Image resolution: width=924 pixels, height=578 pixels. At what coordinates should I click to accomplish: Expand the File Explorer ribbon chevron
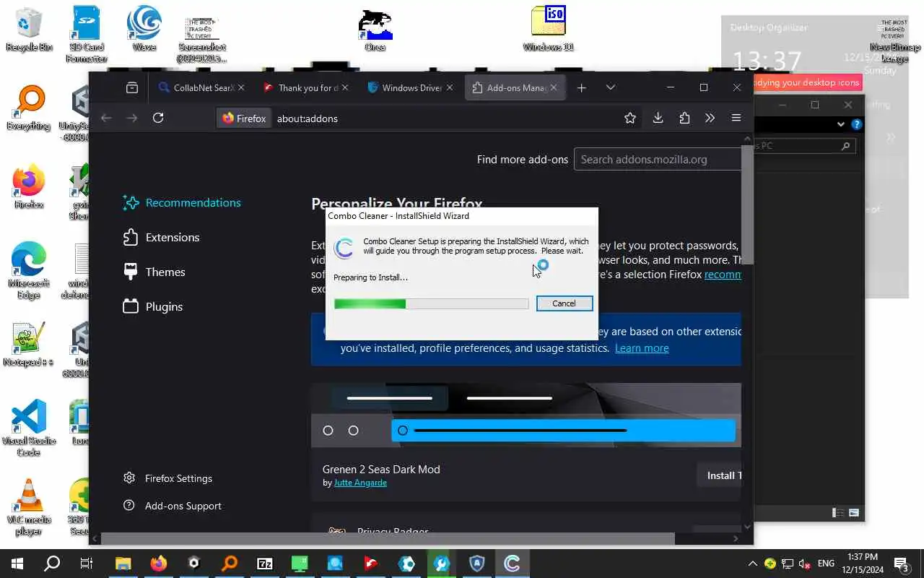841,124
